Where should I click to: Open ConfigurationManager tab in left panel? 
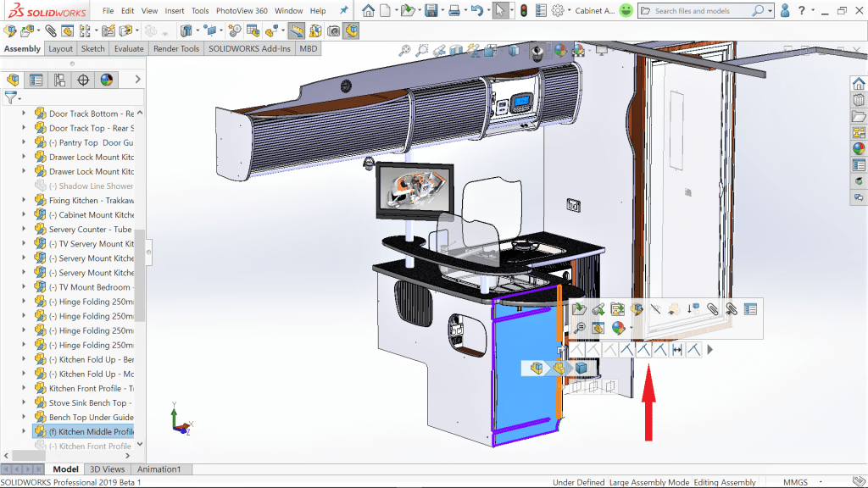59,80
